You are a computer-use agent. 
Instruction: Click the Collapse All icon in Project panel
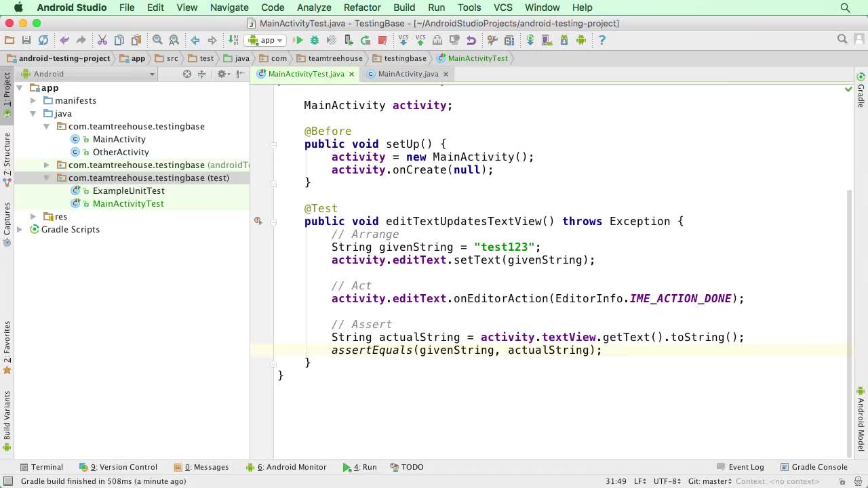pyautogui.click(x=203, y=74)
